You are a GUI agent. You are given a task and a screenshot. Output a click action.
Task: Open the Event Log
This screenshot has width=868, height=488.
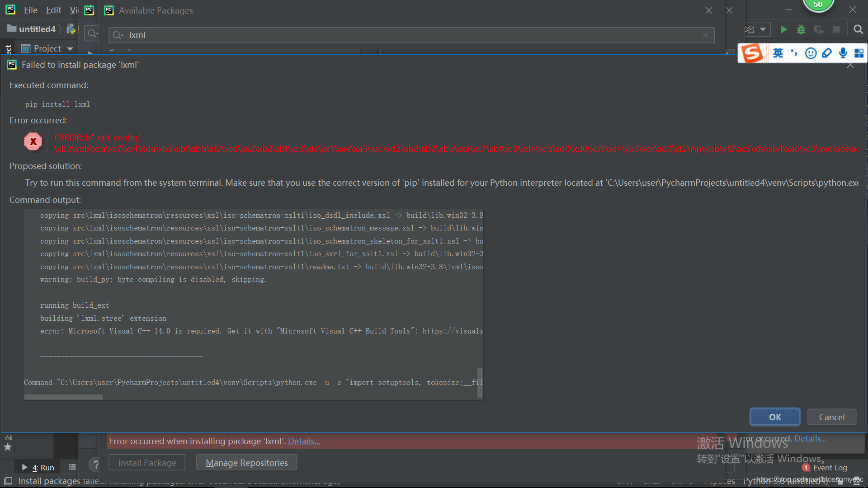(x=825, y=468)
